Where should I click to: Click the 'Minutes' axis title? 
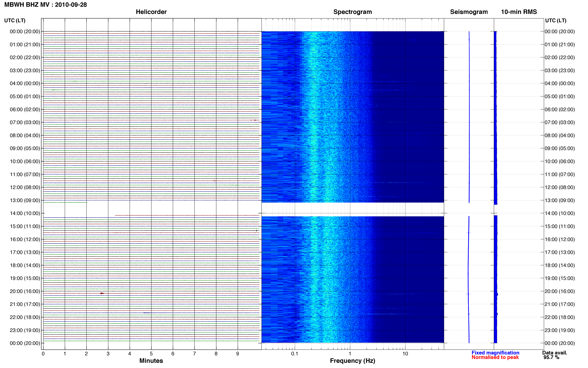(x=151, y=361)
